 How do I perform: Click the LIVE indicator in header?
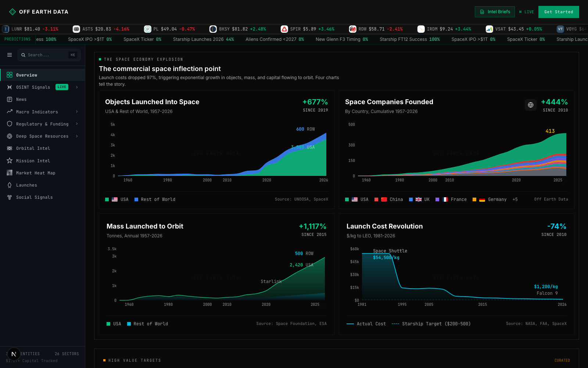pos(527,12)
